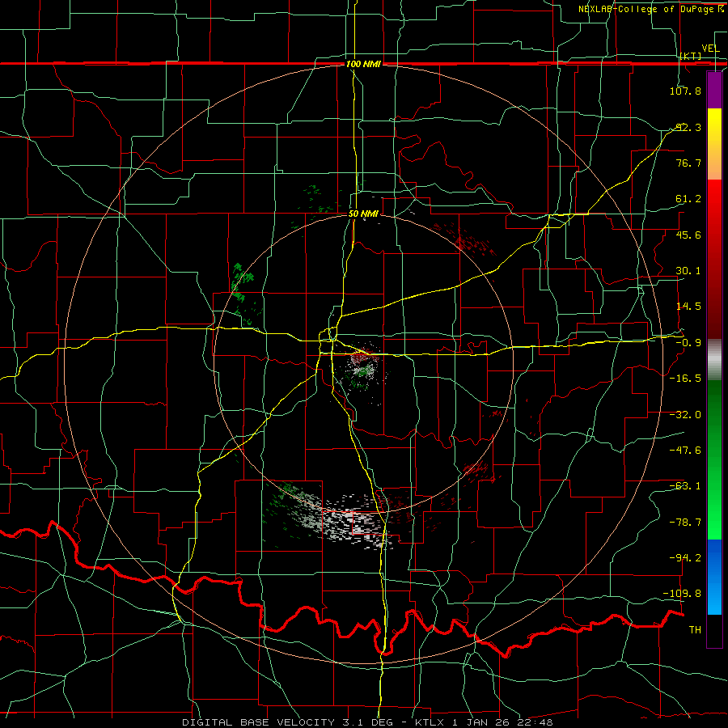728x728 pixels.
Task: Pick the blue segment of the color bar
Action: tap(714, 577)
